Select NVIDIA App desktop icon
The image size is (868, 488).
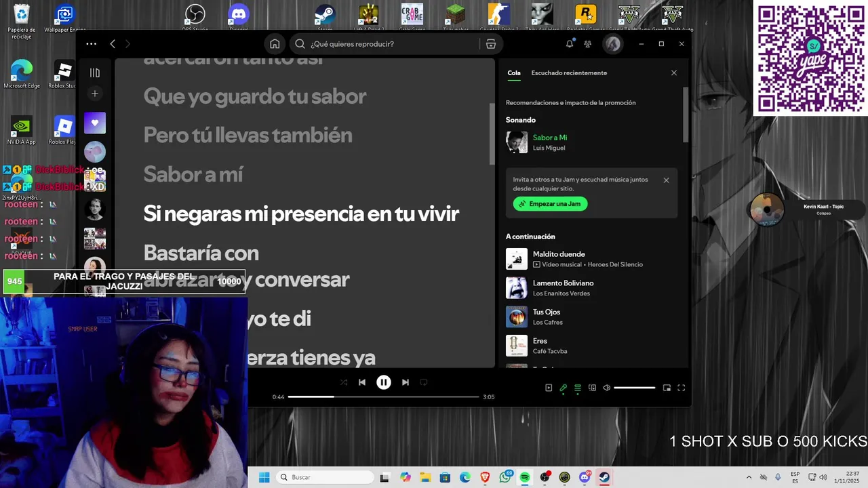pyautogui.click(x=22, y=129)
